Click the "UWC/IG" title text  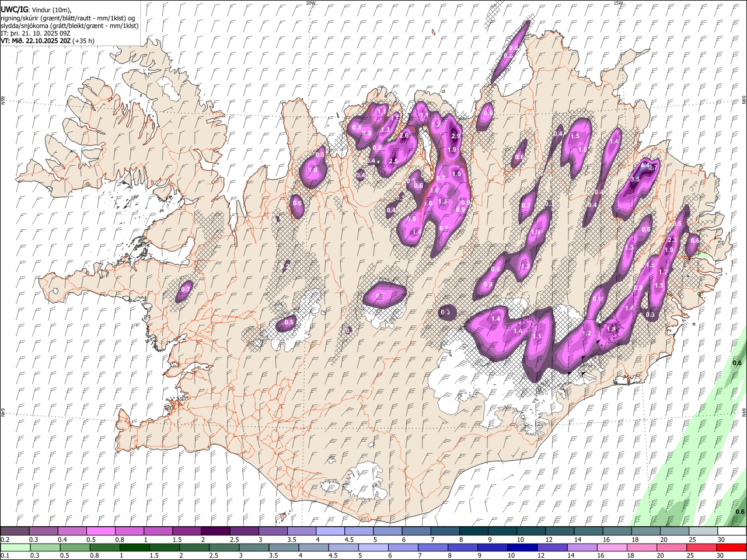(14, 10)
